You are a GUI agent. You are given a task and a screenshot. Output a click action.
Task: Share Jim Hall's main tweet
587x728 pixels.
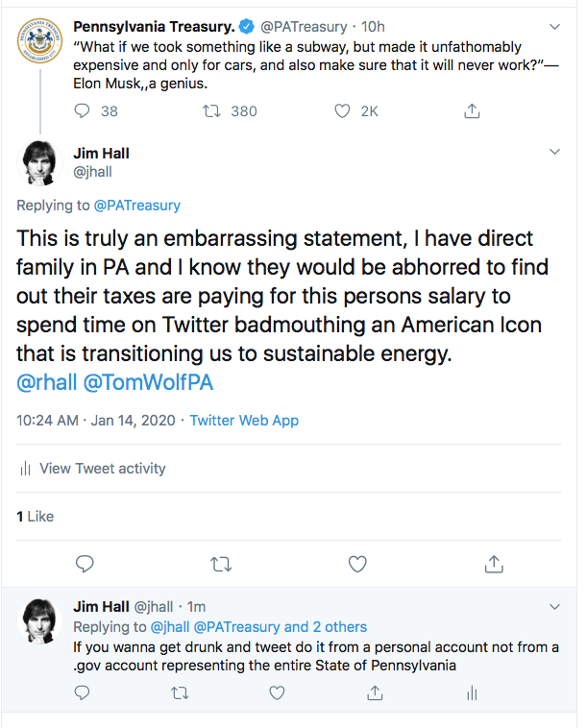494,563
